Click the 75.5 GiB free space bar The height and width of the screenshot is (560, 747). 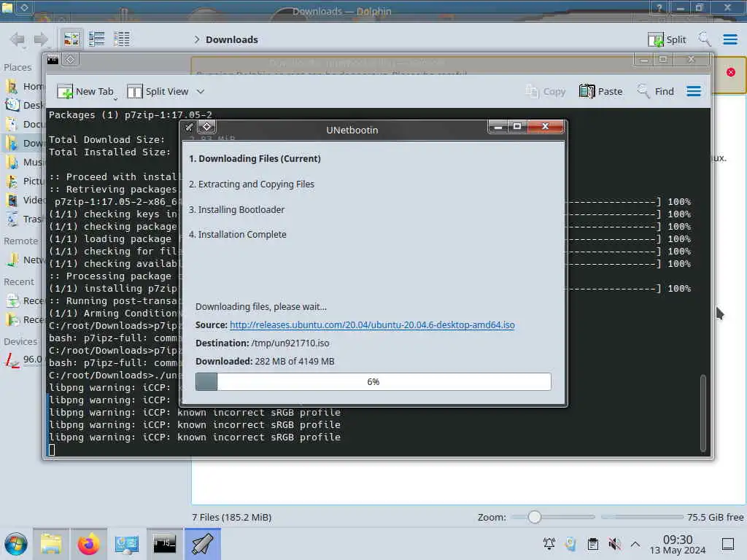point(642,517)
